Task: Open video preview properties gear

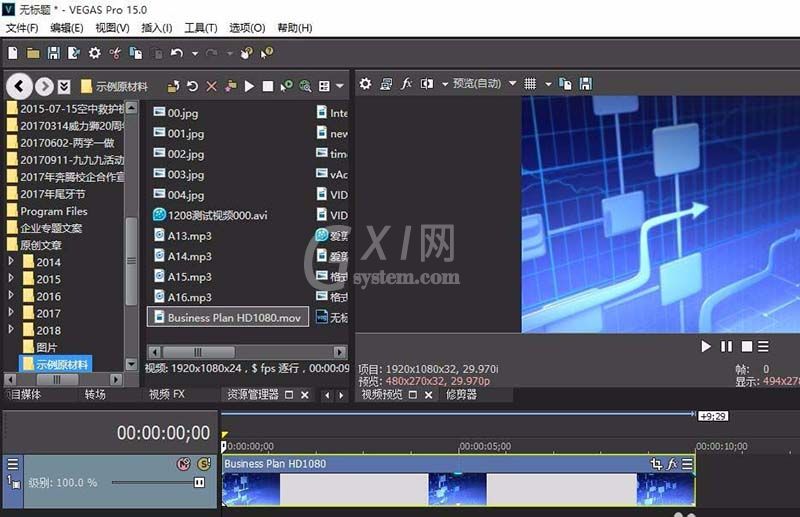Action: click(x=365, y=83)
